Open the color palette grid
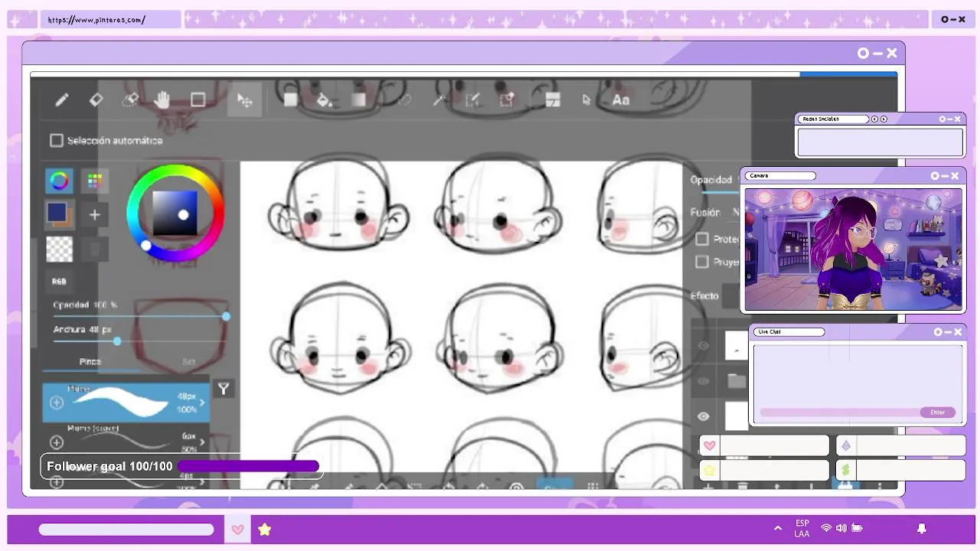The height and width of the screenshot is (551, 980). pos(94,181)
